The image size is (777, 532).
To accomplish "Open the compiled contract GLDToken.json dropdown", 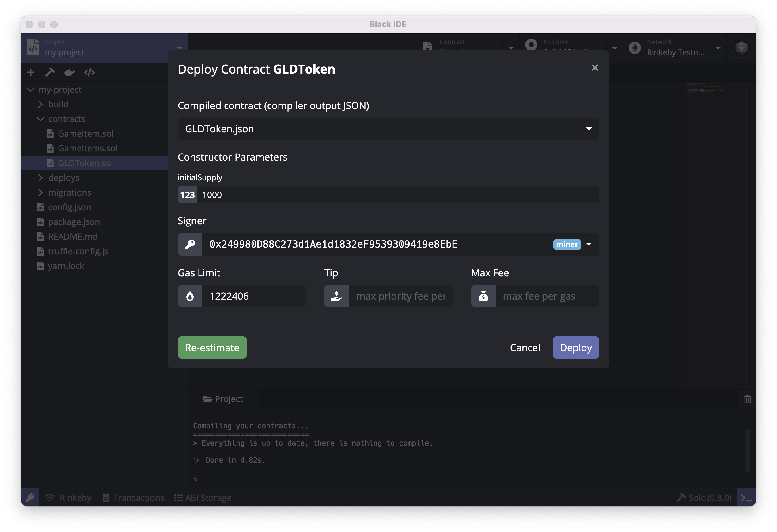I will [388, 129].
